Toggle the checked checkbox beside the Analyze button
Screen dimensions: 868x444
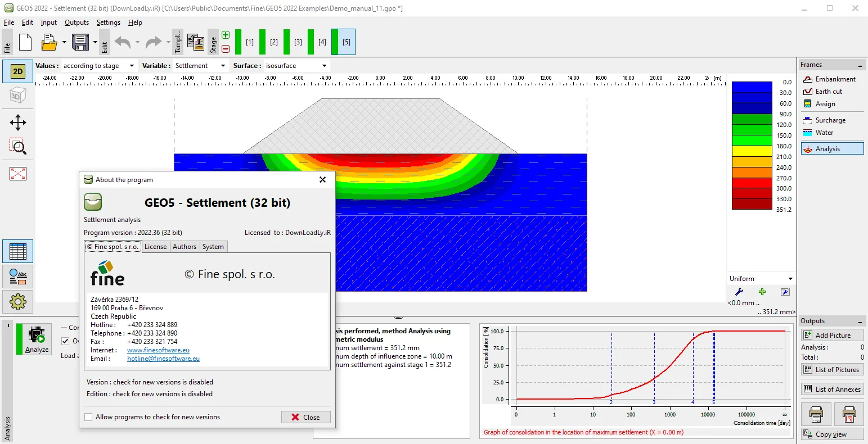(x=65, y=341)
